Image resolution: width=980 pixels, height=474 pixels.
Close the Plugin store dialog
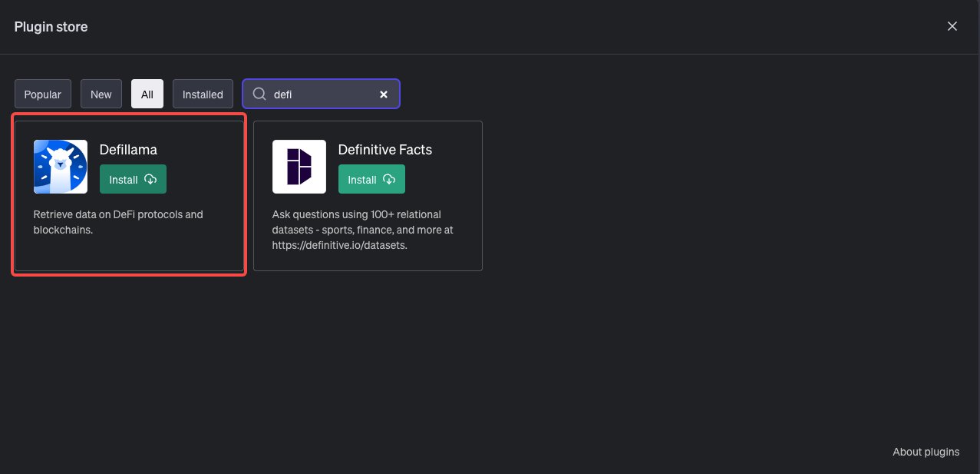[x=952, y=26]
